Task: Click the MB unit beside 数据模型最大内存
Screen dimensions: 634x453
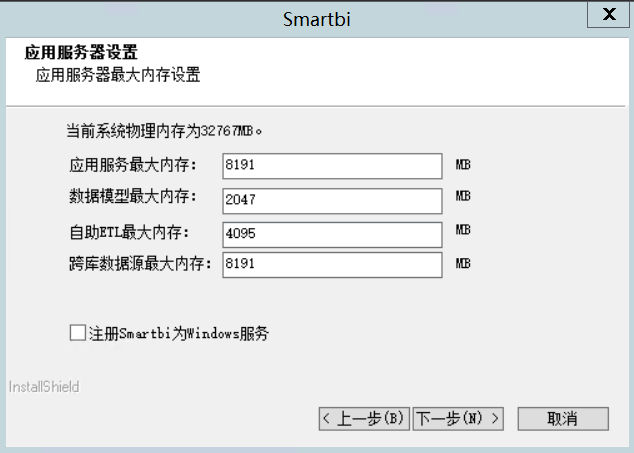Action: pos(463,196)
